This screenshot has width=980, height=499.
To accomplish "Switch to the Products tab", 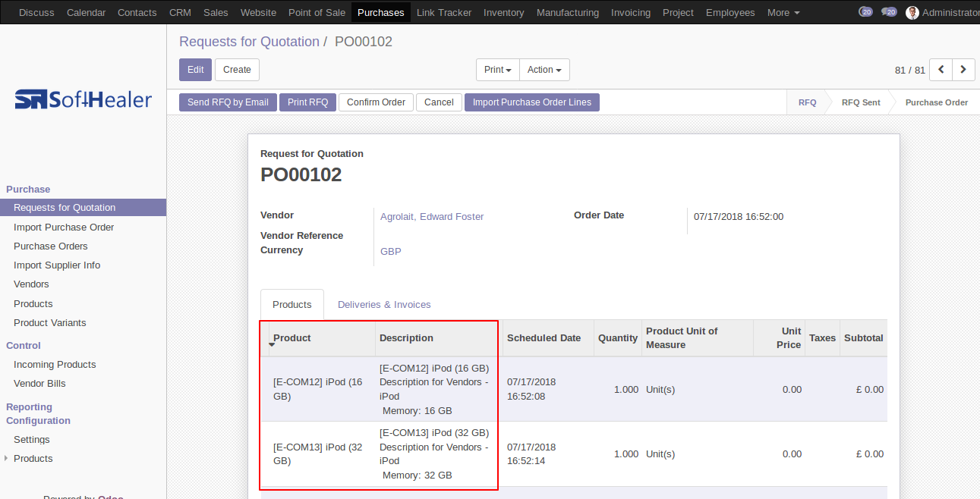I will pyautogui.click(x=292, y=305).
